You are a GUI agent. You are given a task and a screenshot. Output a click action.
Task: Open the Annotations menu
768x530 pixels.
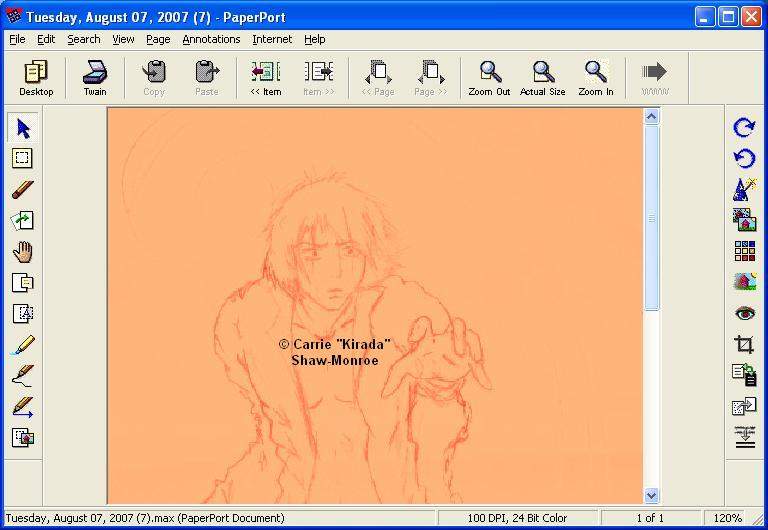point(211,39)
